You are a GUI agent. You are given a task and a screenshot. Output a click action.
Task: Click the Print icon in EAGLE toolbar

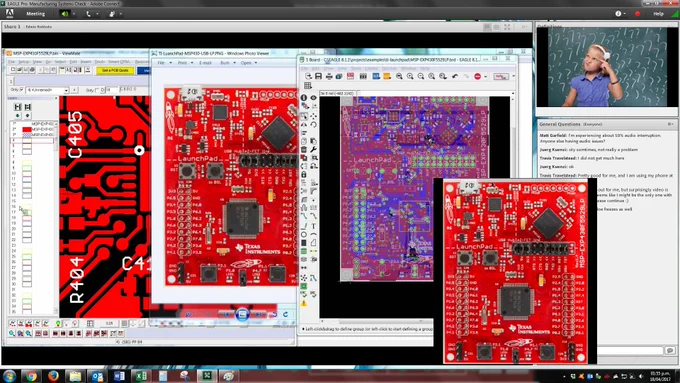(329, 76)
